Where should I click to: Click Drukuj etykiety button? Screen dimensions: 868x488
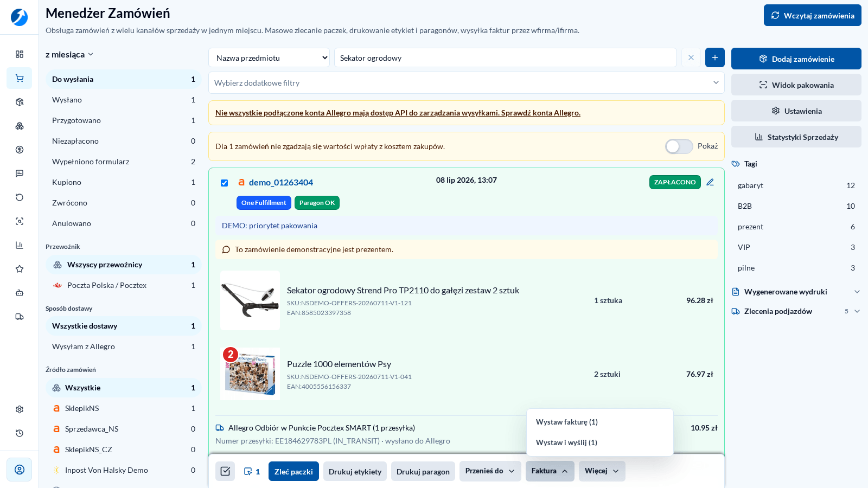(355, 471)
